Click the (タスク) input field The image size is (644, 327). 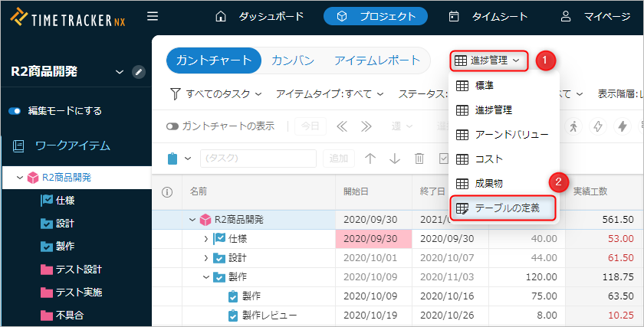pos(258,159)
